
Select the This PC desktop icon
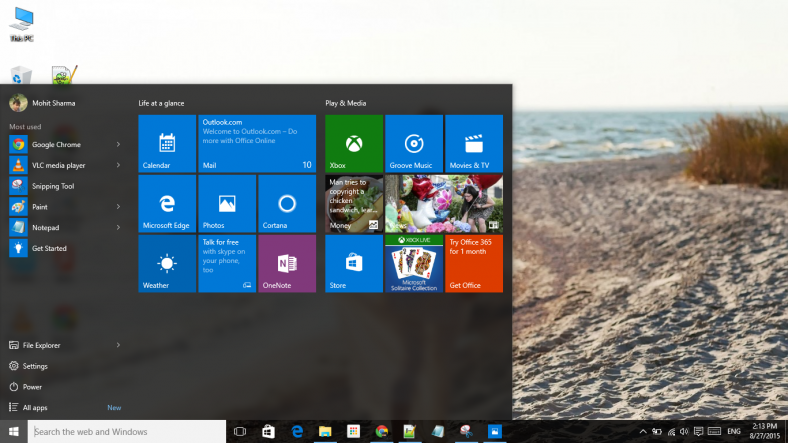[22, 24]
